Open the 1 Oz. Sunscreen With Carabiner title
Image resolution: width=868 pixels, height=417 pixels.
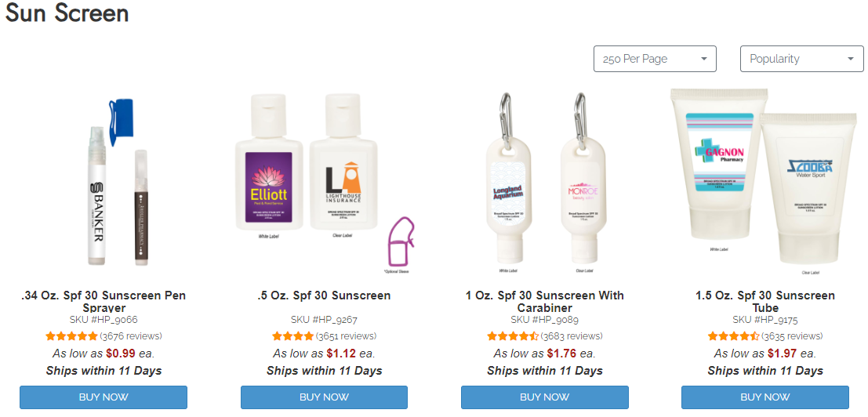click(545, 302)
